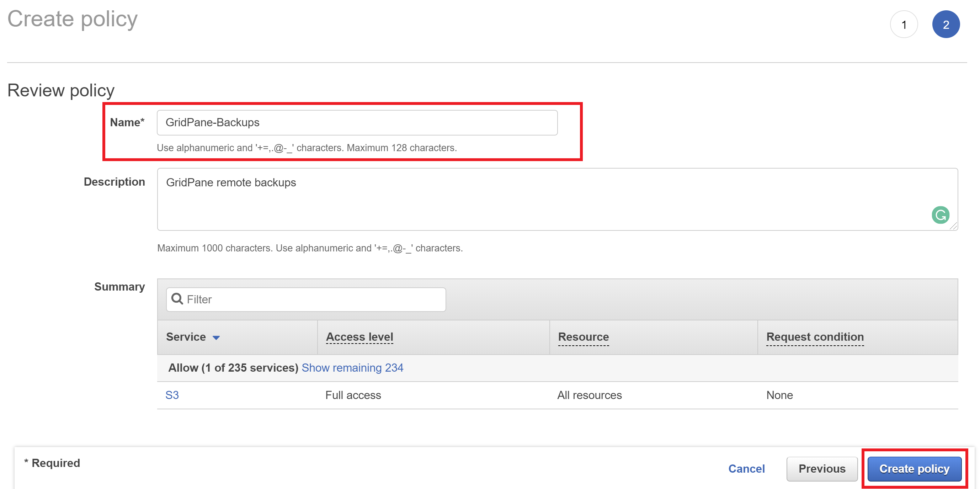
Task: Click the '* Required' note
Action: 52,463
